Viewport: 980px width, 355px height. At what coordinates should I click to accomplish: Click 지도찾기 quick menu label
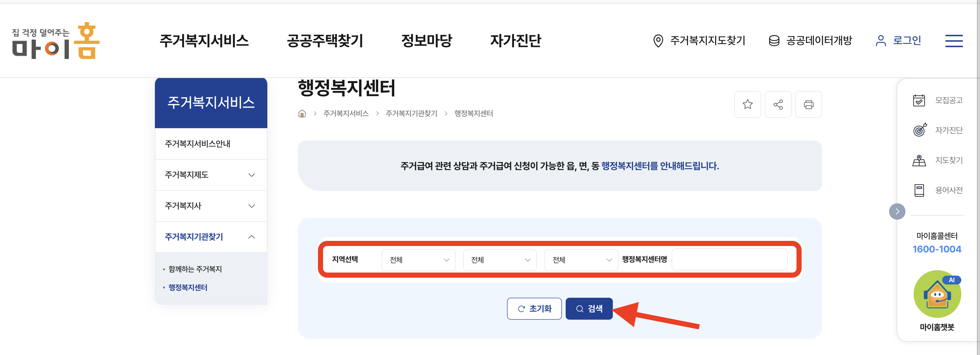tap(948, 160)
